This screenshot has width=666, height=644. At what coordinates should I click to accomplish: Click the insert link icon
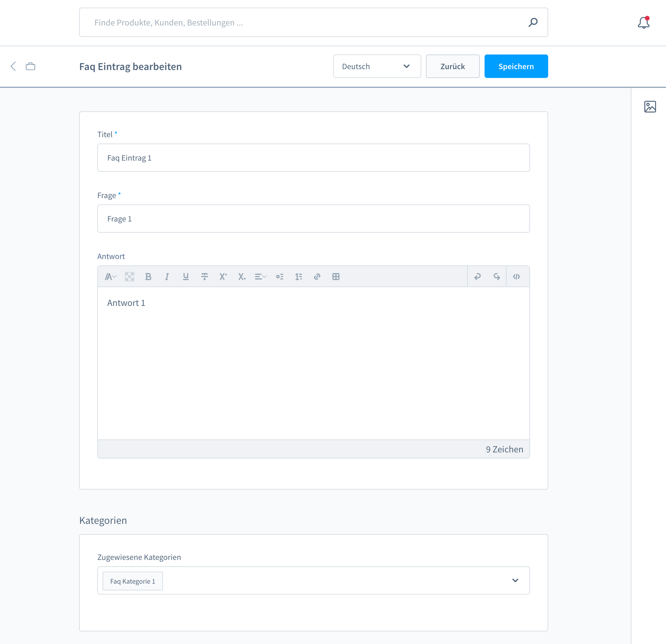[x=317, y=276]
